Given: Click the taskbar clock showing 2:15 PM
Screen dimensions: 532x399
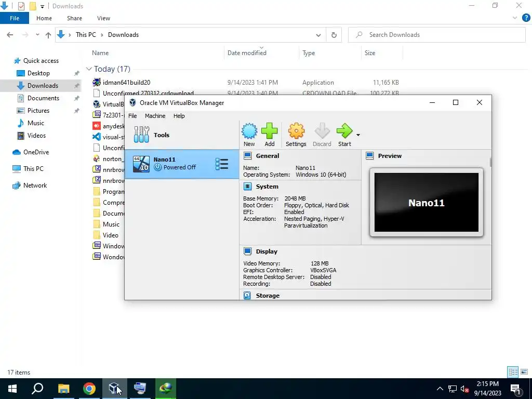Looking at the screenshot, I should (x=487, y=389).
